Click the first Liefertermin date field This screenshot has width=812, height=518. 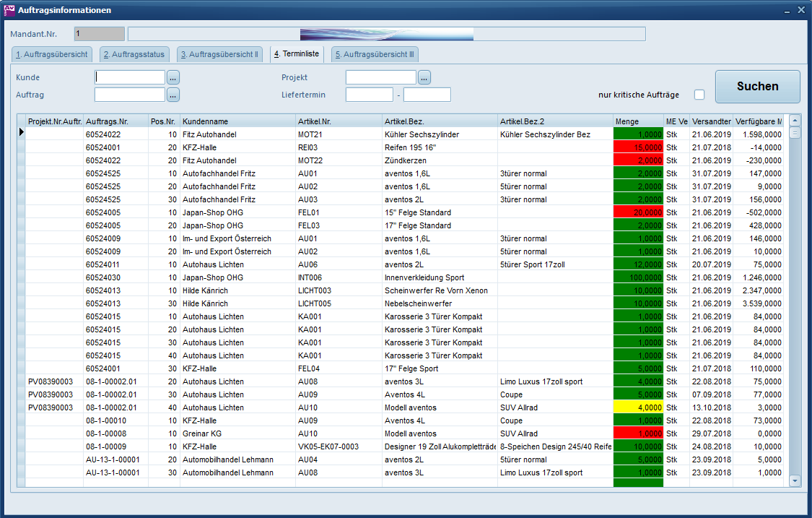pos(369,95)
